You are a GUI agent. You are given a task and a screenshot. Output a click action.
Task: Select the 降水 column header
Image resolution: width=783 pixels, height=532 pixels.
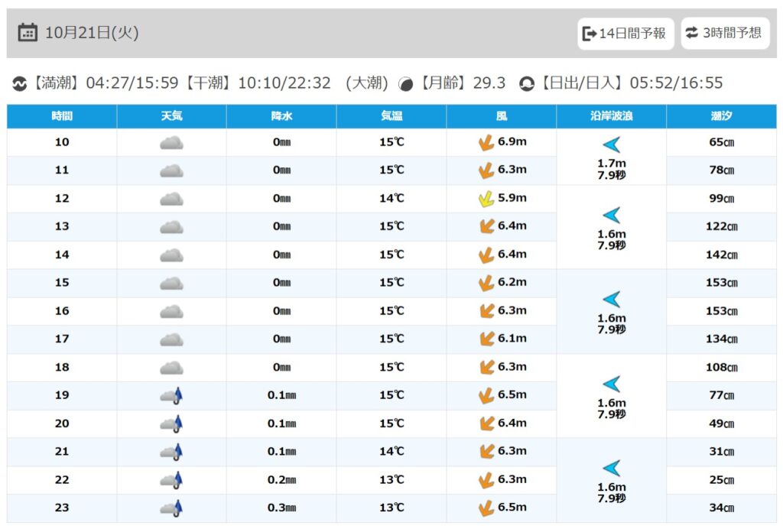tap(281, 116)
